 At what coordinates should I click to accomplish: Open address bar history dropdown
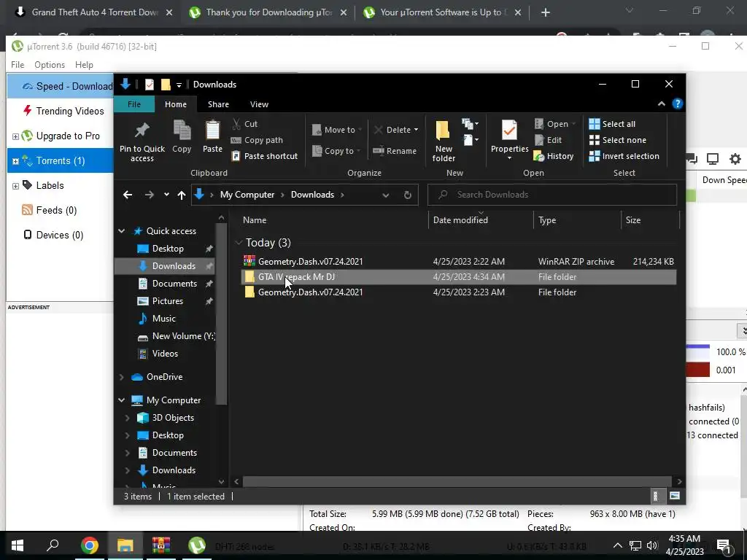(x=385, y=195)
